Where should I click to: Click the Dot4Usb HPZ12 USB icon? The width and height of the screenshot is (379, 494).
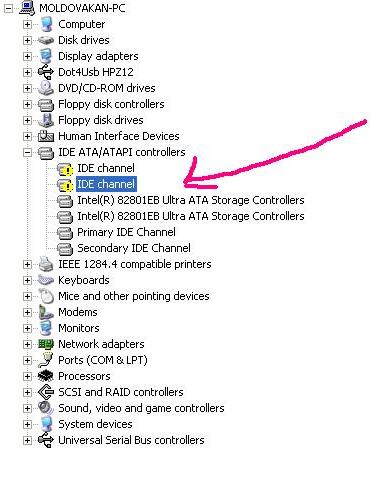(x=46, y=72)
